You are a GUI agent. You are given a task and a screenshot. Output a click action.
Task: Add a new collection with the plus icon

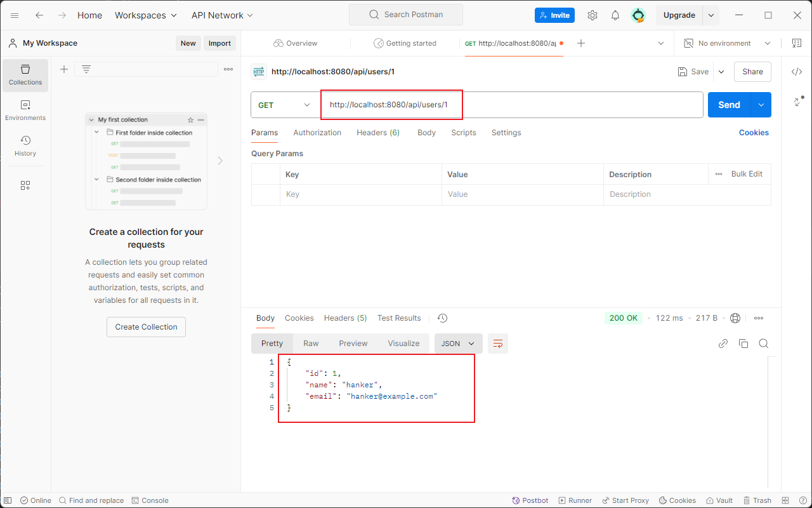coord(64,69)
